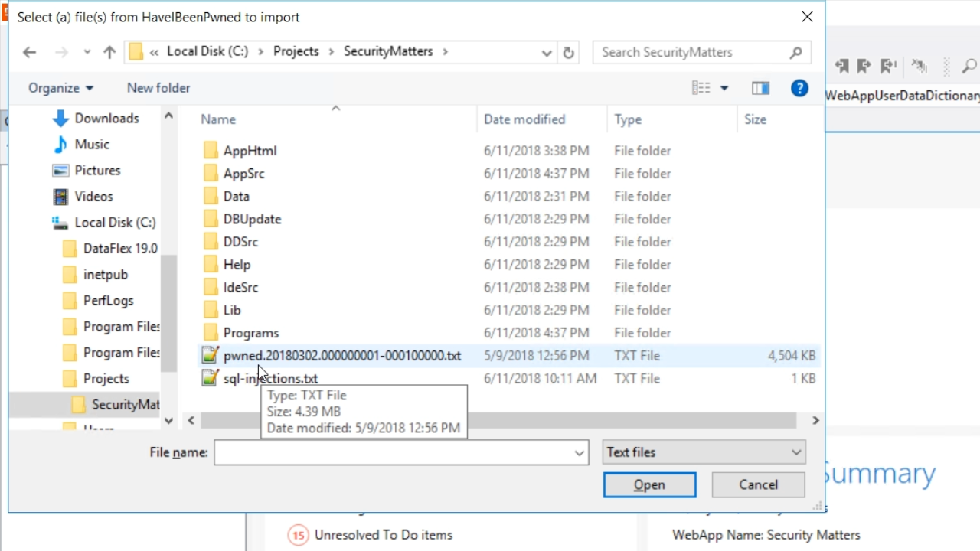Create a New folder
The width and height of the screenshot is (980, 551).
tap(158, 88)
